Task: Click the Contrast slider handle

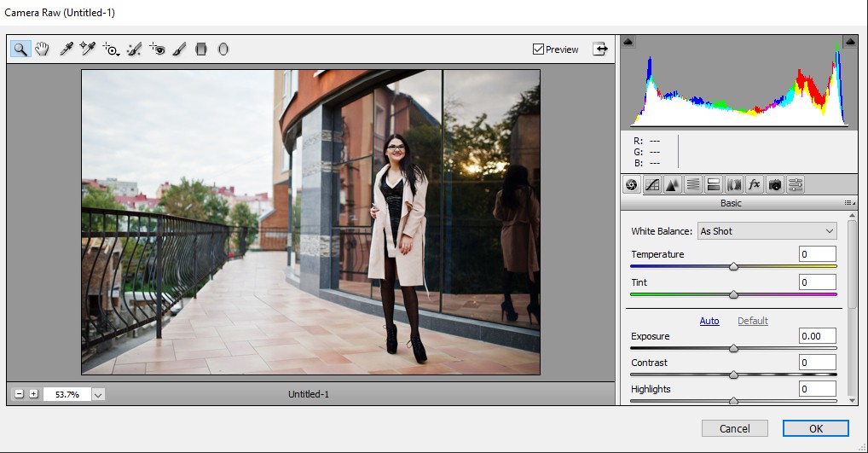Action: click(x=733, y=375)
